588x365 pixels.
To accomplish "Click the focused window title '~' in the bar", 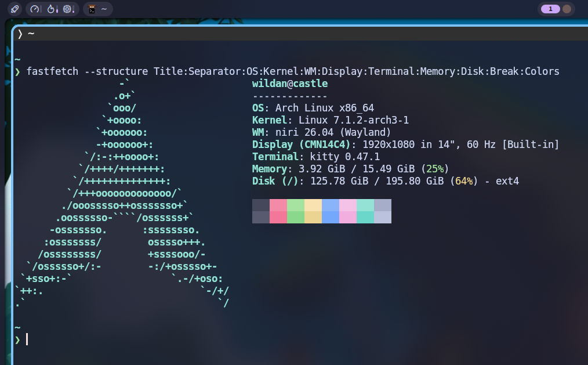I will 104,9.
